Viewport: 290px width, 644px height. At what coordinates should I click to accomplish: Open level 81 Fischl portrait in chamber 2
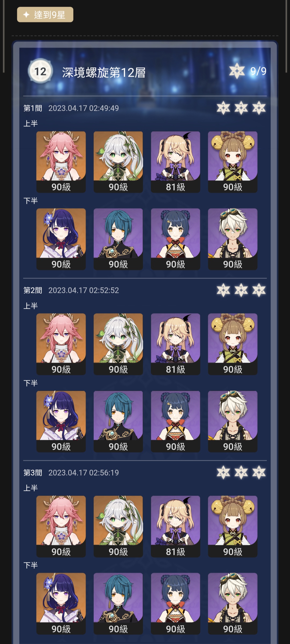(x=175, y=344)
